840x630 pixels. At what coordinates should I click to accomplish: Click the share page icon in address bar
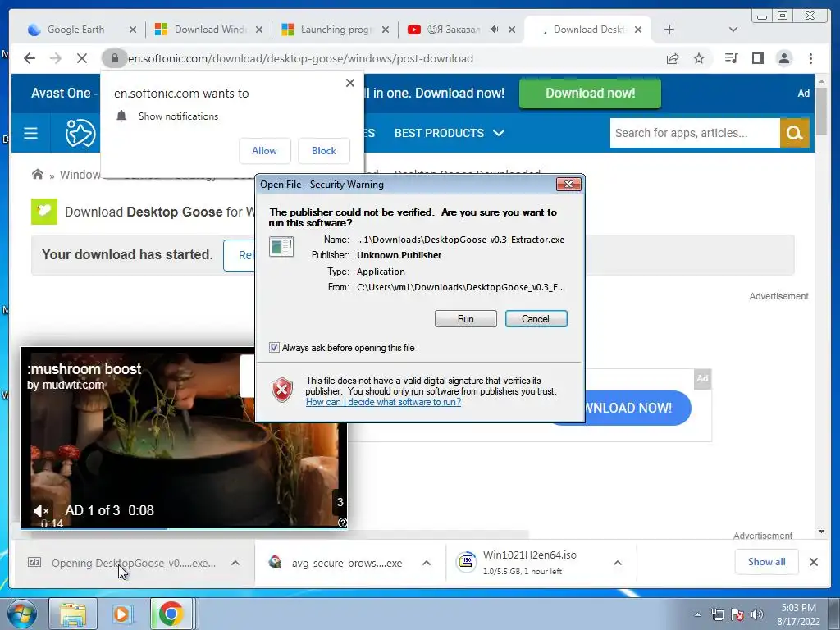[673, 58]
